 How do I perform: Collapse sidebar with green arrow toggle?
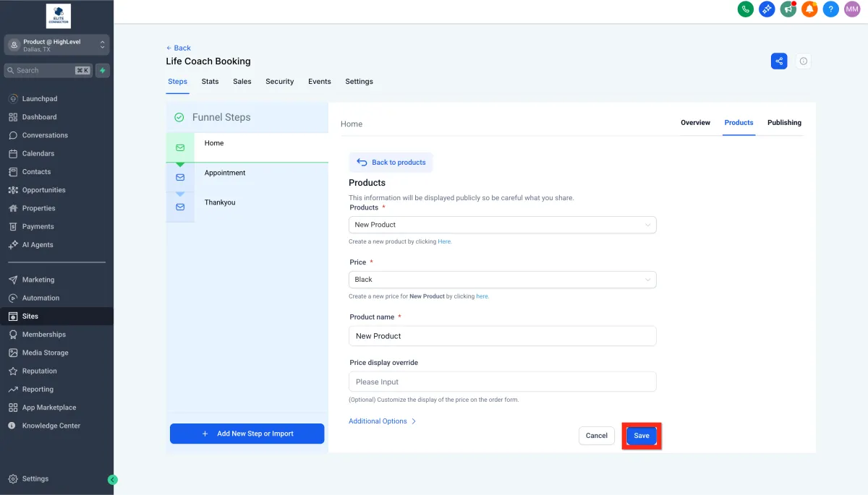click(x=112, y=479)
